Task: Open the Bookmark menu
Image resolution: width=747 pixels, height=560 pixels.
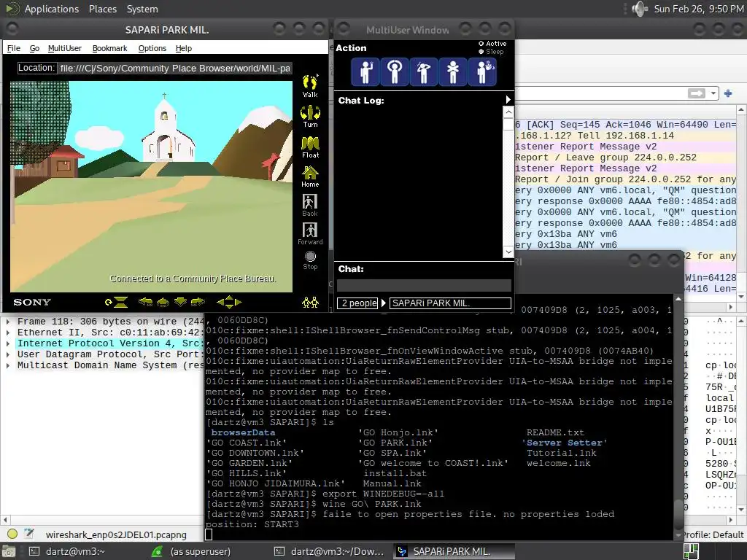Action: click(x=109, y=48)
